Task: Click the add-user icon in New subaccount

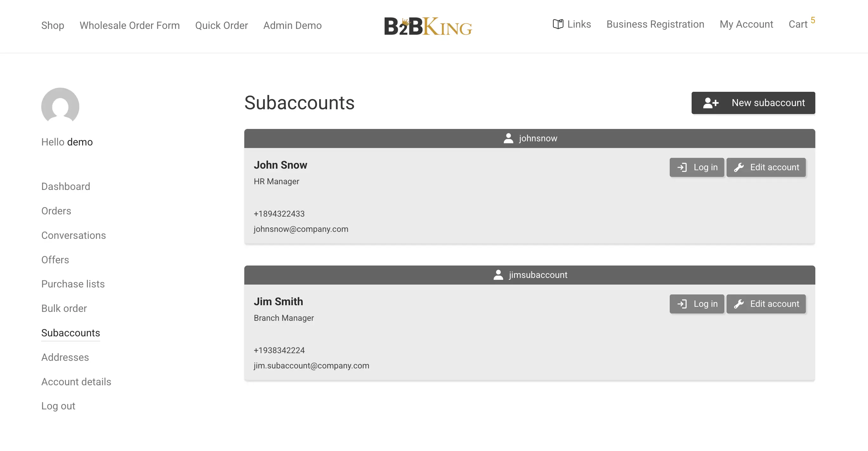Action: (x=711, y=103)
